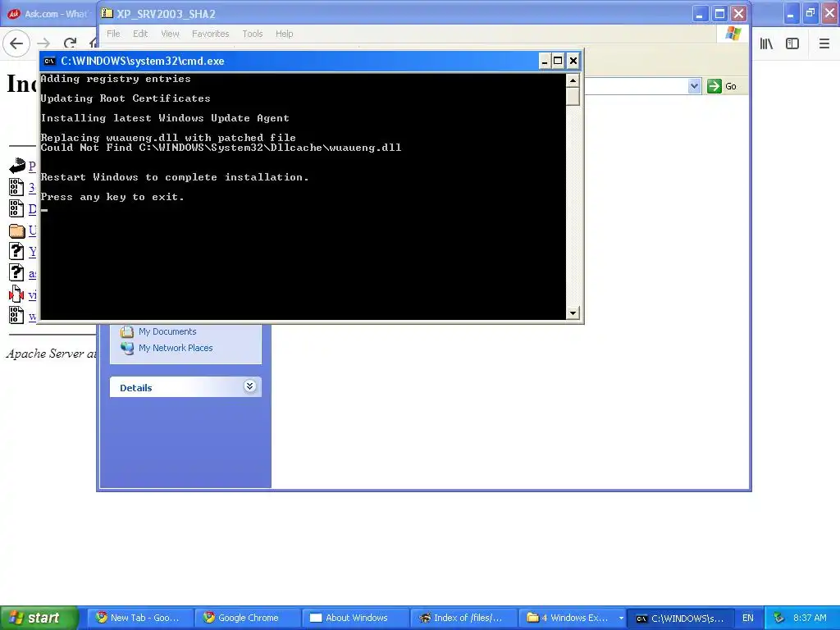Click the cmd.exe taskbar button
Image resolution: width=840 pixels, height=630 pixels.
tap(679, 618)
